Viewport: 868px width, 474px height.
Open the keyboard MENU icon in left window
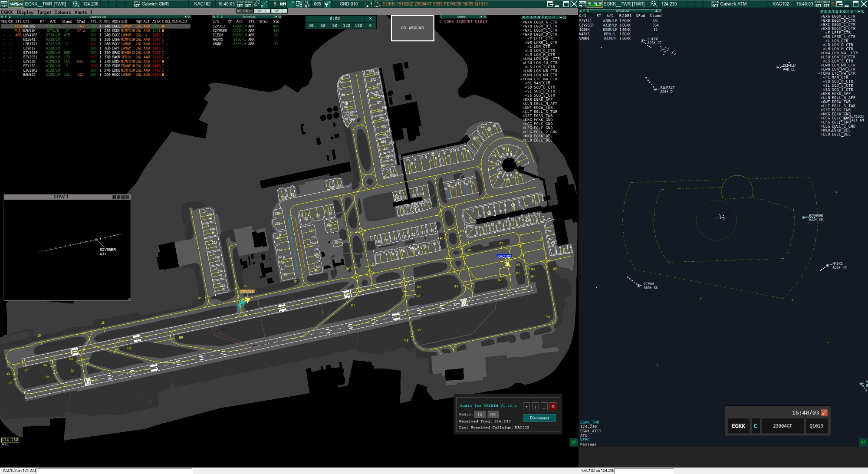(x=4, y=3)
